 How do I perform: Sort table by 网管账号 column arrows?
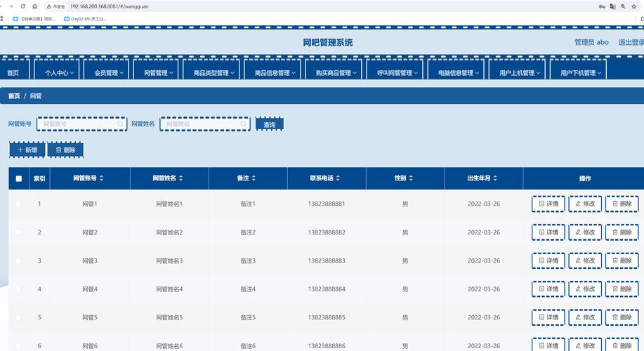coord(101,178)
